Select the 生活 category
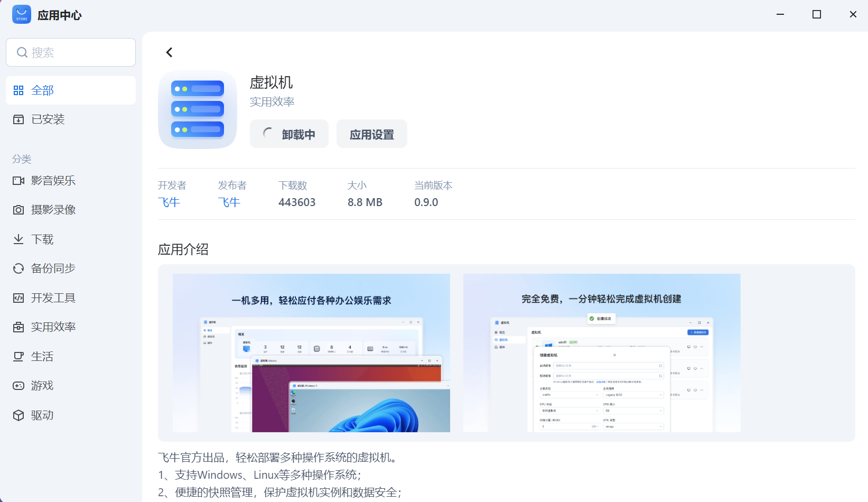This screenshot has height=502, width=868. [x=42, y=357]
